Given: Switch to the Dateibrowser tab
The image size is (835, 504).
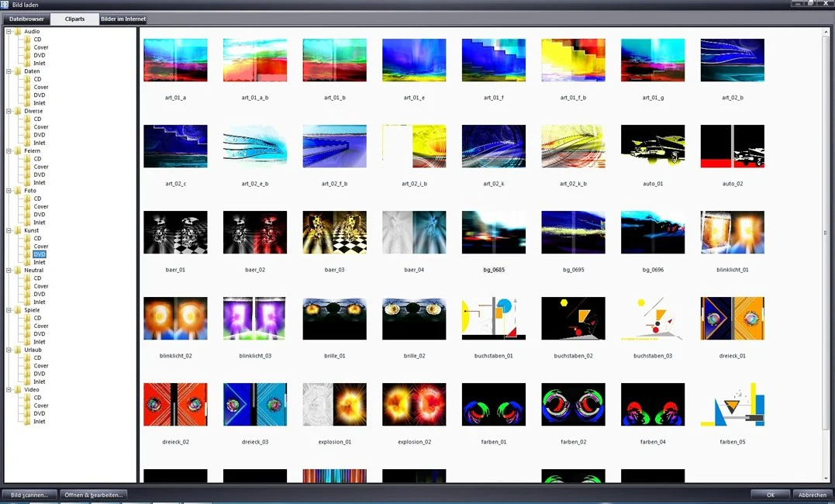Looking at the screenshot, I should [x=26, y=19].
